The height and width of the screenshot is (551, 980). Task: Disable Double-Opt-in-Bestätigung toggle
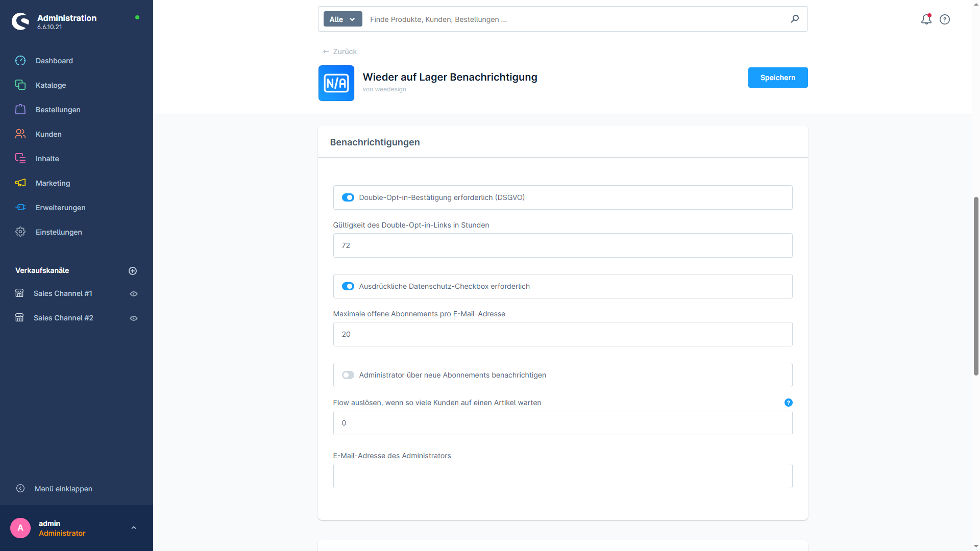(x=348, y=197)
